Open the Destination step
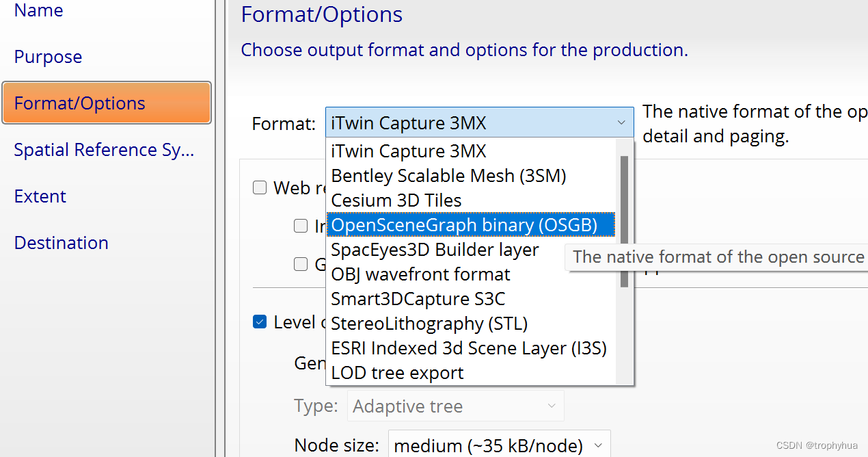Image resolution: width=868 pixels, height=457 pixels. [61, 243]
